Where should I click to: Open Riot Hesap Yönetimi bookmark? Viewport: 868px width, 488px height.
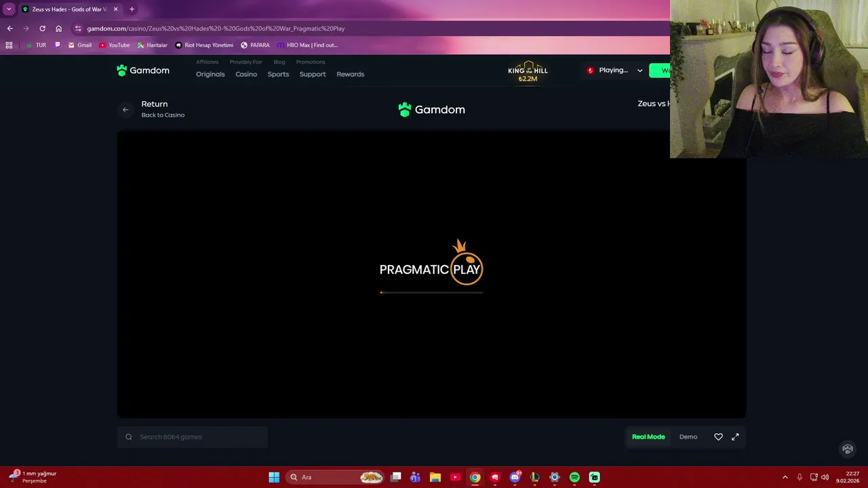point(204,45)
